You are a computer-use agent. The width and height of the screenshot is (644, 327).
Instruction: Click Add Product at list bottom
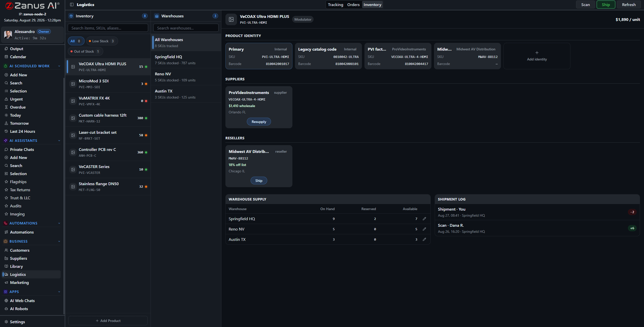click(x=108, y=321)
